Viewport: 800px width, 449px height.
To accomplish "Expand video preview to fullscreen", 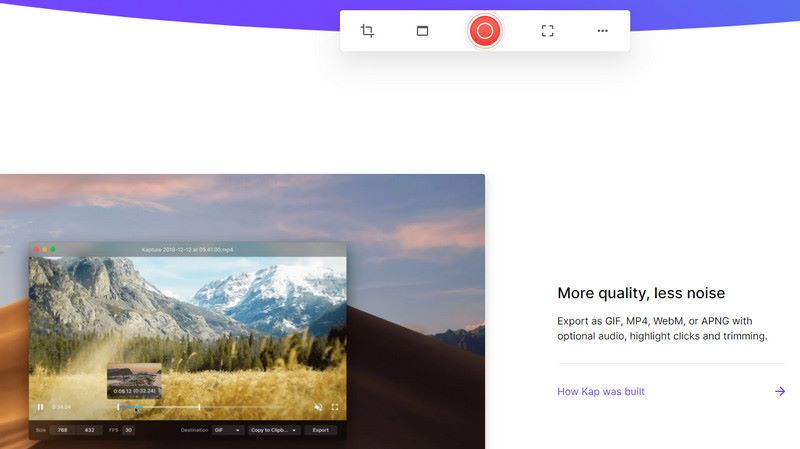I will [335, 407].
